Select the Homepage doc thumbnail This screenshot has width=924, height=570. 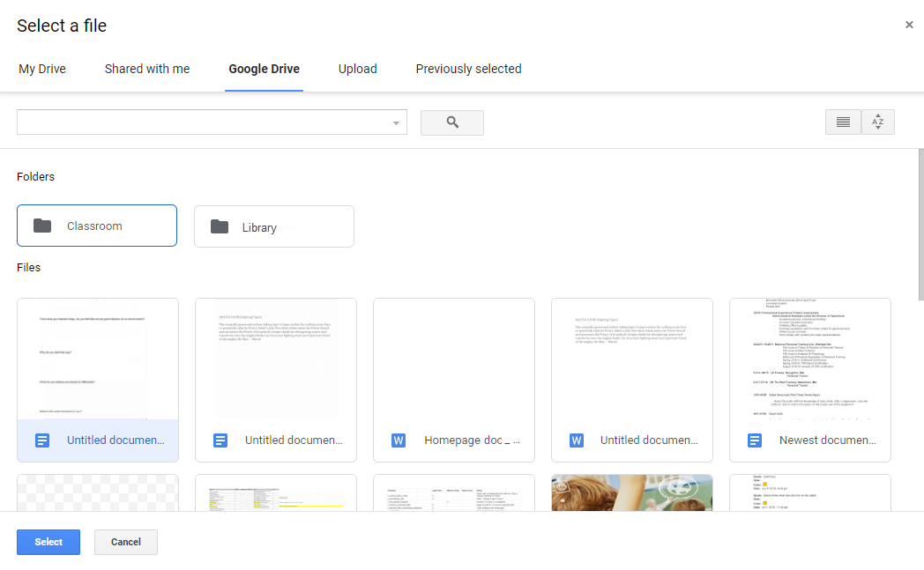[x=453, y=361]
